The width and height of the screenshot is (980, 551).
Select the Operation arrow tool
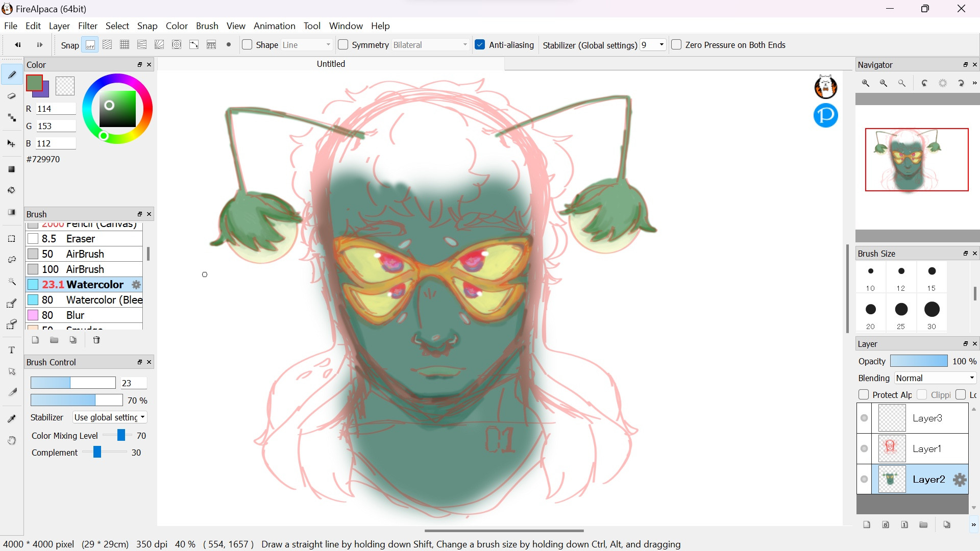pyautogui.click(x=12, y=371)
